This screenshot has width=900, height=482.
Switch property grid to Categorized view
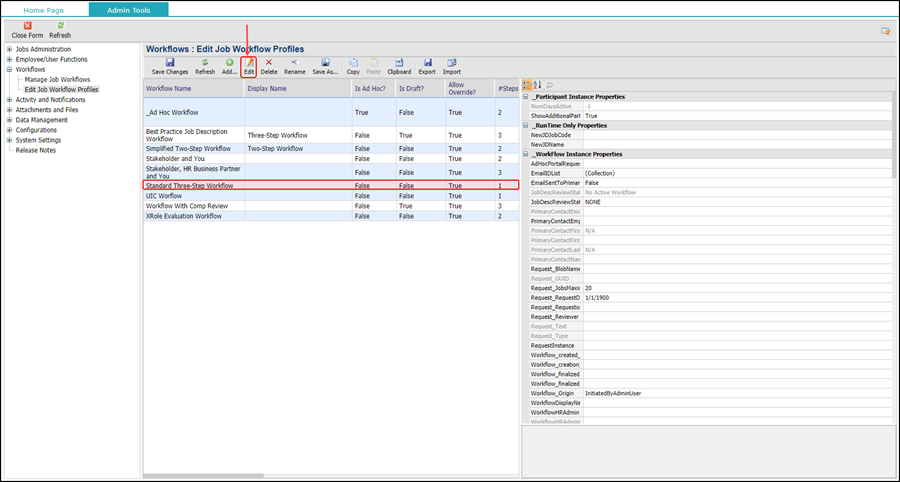527,85
